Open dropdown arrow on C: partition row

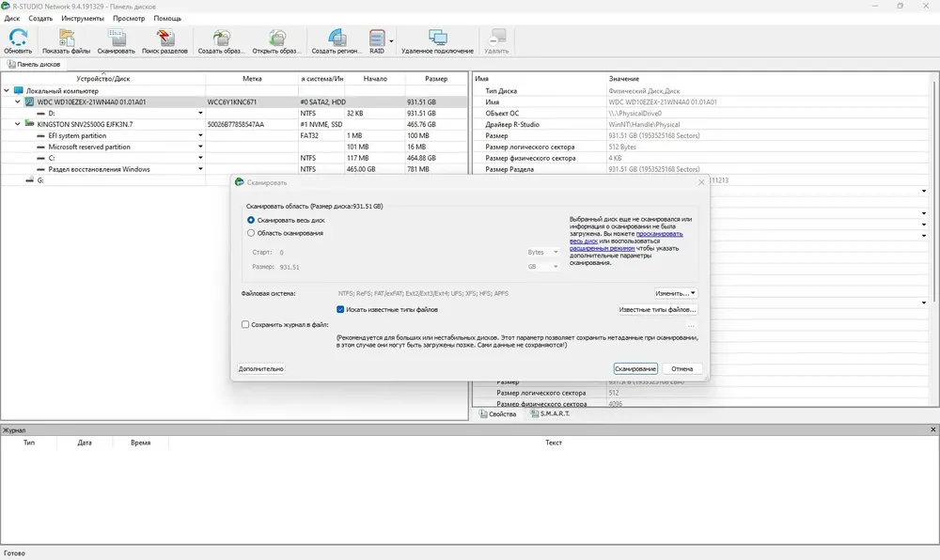pos(200,158)
